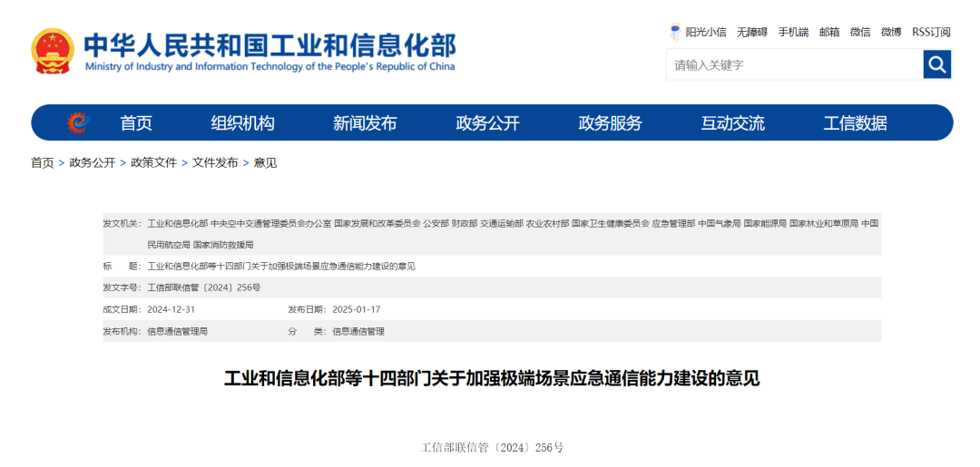This screenshot has width=980, height=467.
Task: Open the 政务服务 navigation menu
Action: coord(610,123)
